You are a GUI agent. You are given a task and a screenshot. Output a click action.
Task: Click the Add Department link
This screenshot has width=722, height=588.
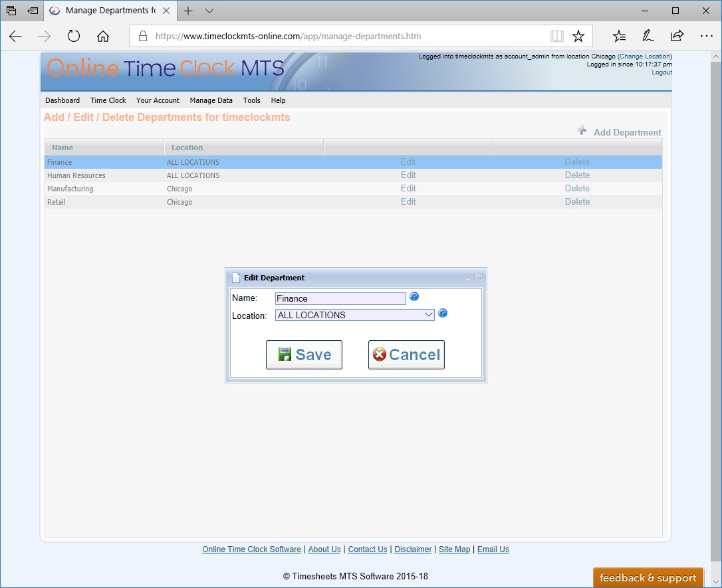click(627, 132)
